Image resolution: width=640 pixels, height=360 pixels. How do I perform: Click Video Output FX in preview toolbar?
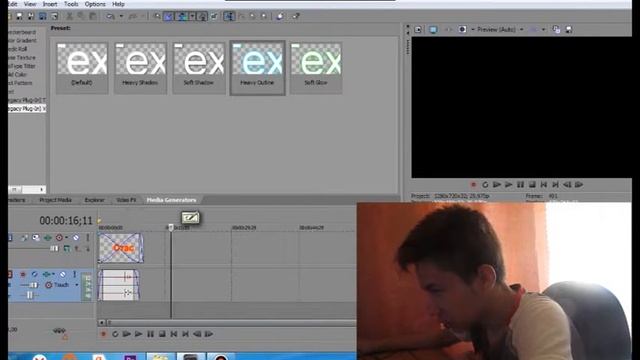448,29
